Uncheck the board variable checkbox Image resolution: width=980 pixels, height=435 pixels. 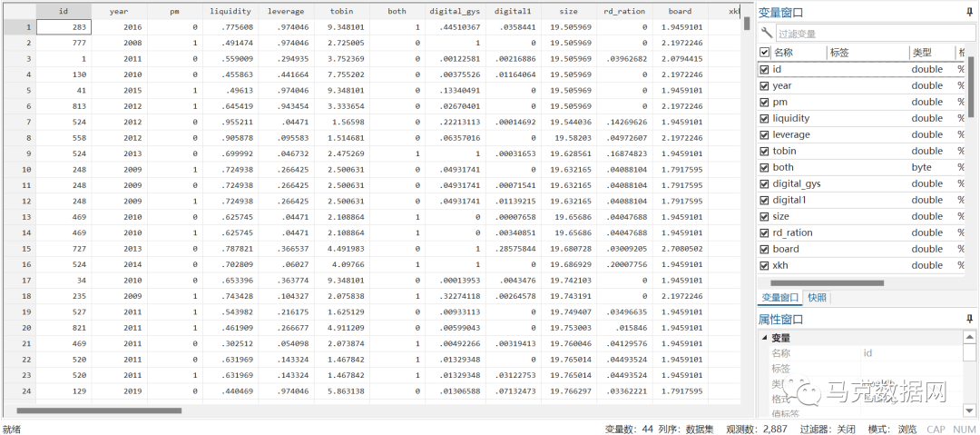764,249
